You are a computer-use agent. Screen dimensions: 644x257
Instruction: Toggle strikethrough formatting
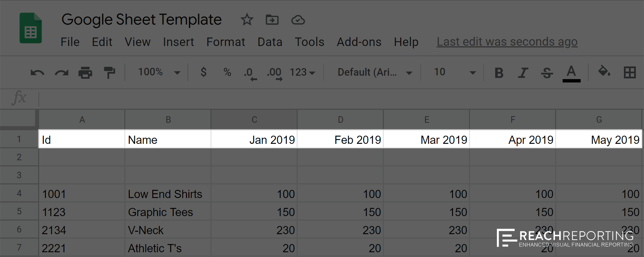(547, 72)
